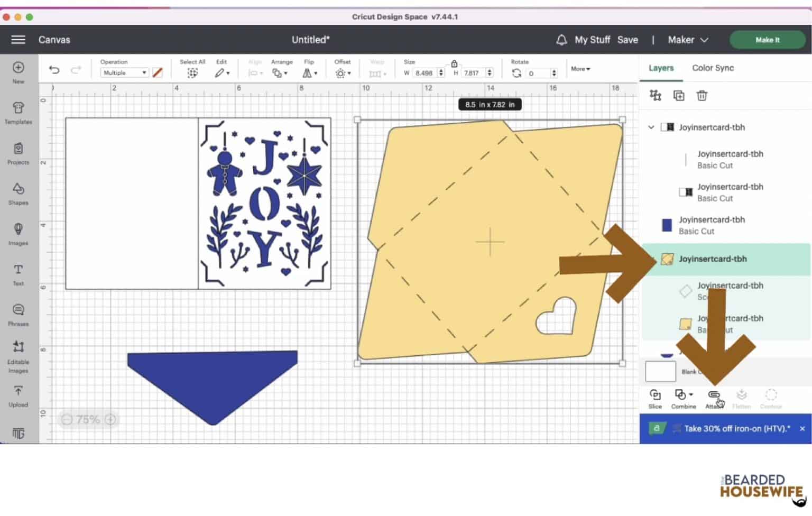Click the Slice tool
This screenshot has width=812, height=516.
(x=655, y=398)
